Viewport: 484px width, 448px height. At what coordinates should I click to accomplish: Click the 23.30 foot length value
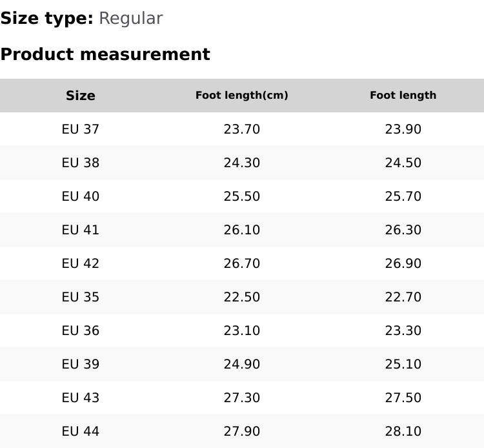(403, 331)
